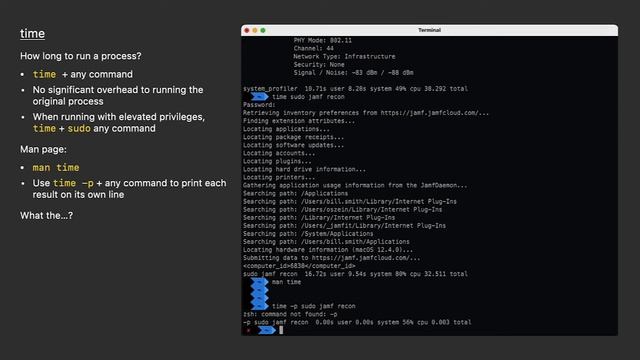Click the 'Password:' prompt line

(x=259, y=105)
